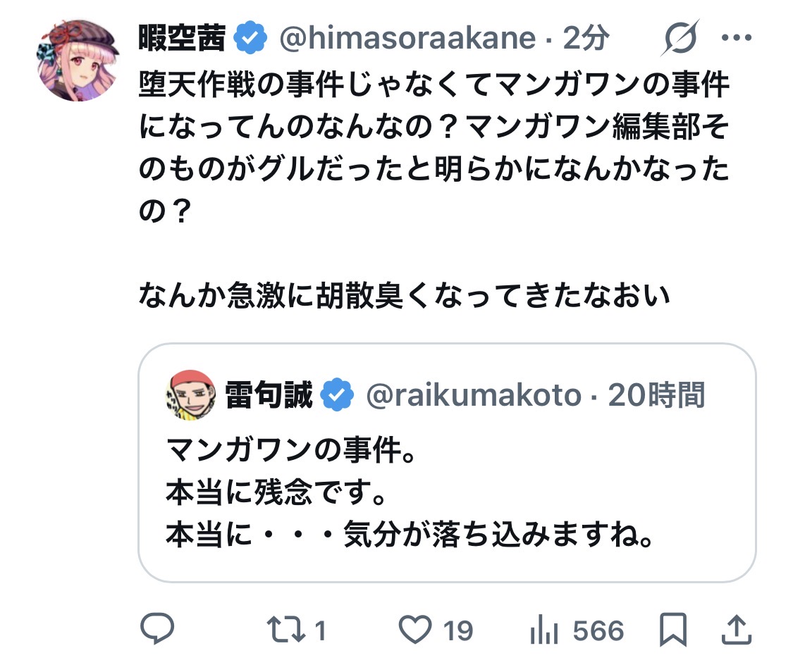Click the reply speech bubble icon
This screenshot has height=672, width=793.
(x=157, y=628)
